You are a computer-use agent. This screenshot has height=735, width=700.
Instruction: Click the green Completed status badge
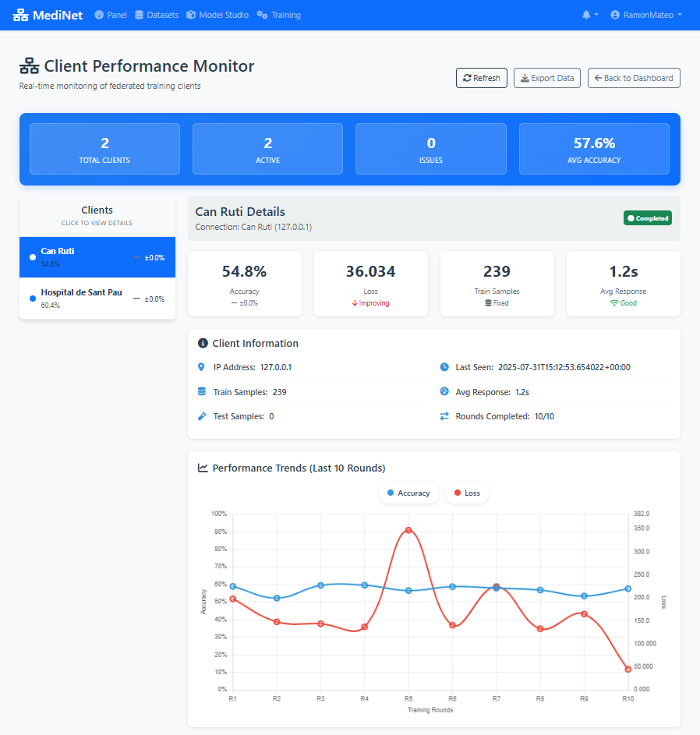[647, 219]
